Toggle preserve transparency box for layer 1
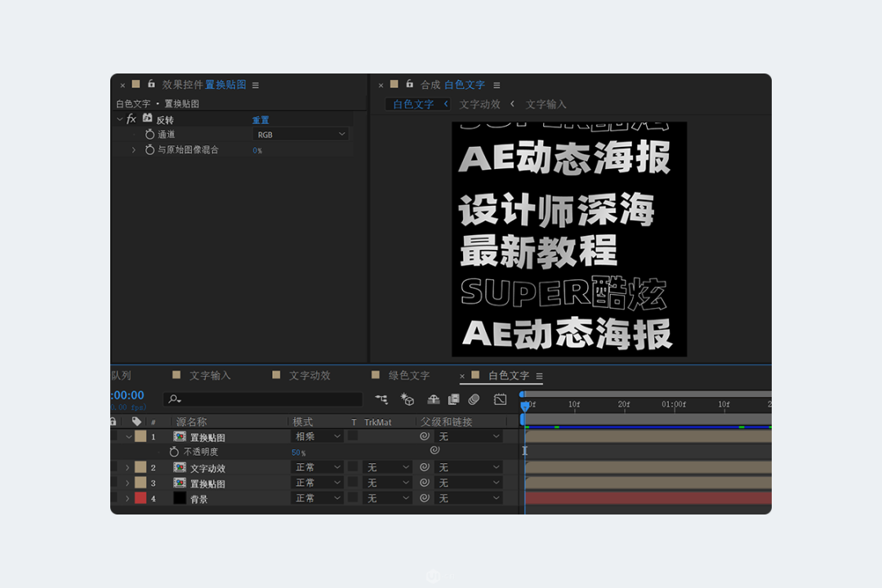This screenshot has width=882, height=588. point(353,435)
